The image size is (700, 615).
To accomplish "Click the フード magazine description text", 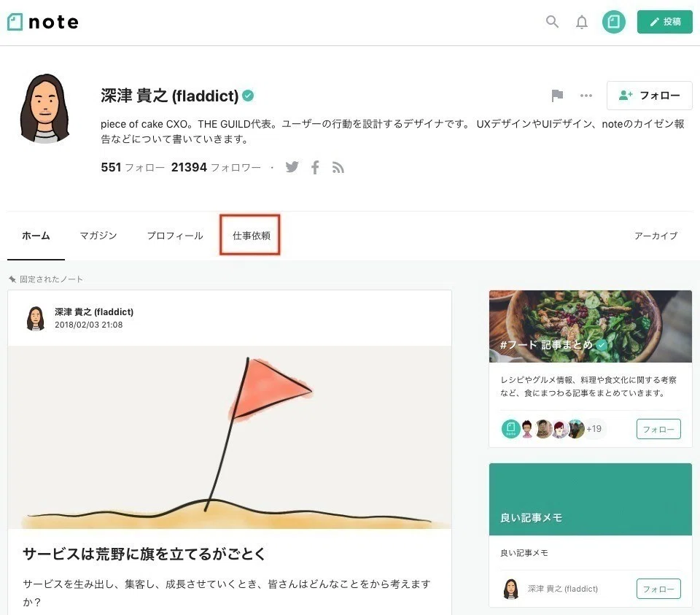I will (x=588, y=387).
